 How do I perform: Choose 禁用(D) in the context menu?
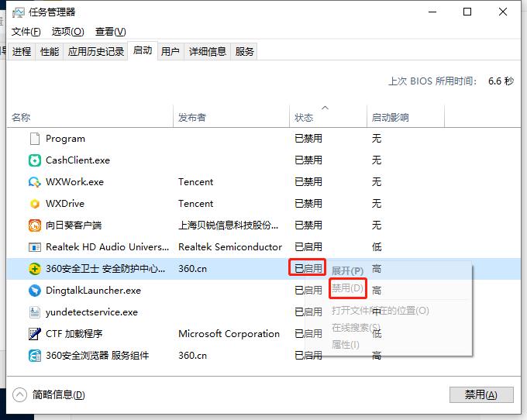[x=347, y=288]
